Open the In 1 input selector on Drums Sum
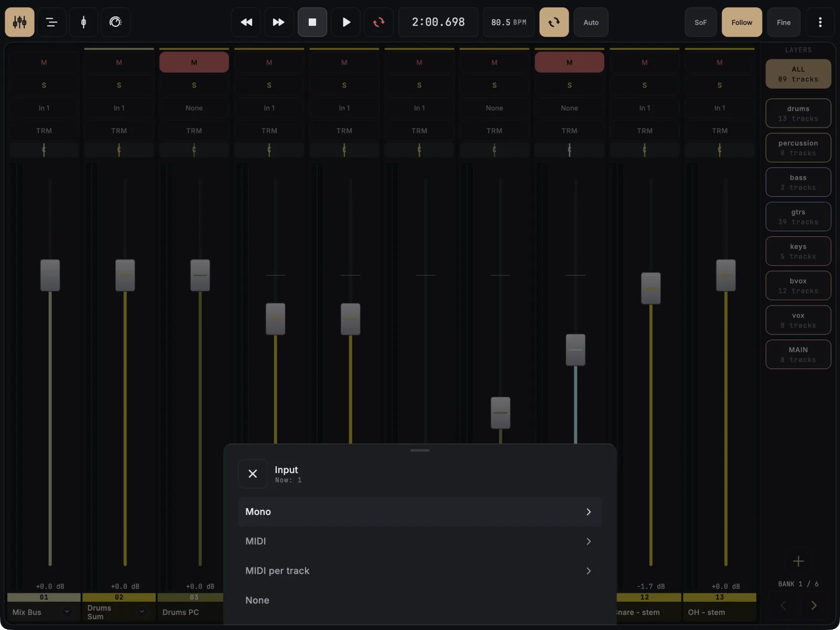This screenshot has height=630, width=840. tap(119, 108)
